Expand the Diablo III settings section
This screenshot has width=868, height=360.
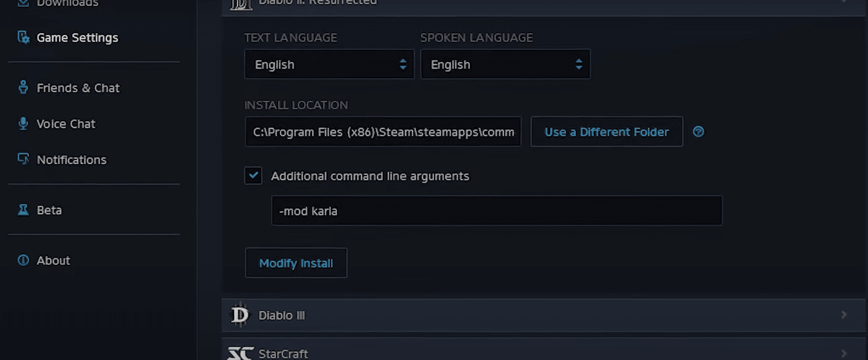pos(843,315)
